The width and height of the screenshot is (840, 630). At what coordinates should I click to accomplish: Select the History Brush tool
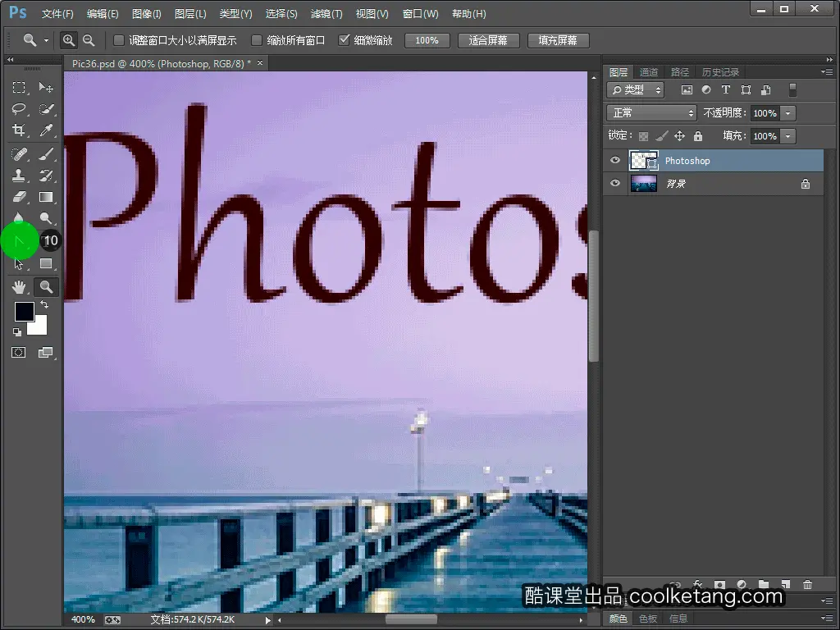46,176
